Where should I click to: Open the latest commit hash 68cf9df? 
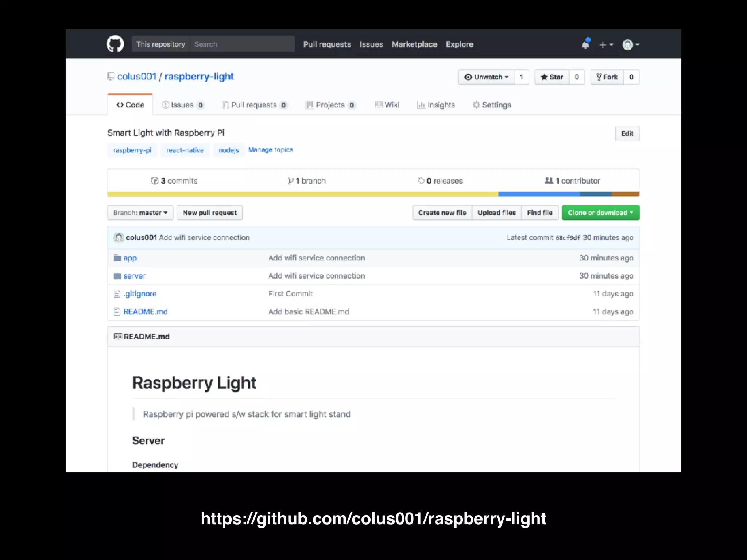[568, 238]
